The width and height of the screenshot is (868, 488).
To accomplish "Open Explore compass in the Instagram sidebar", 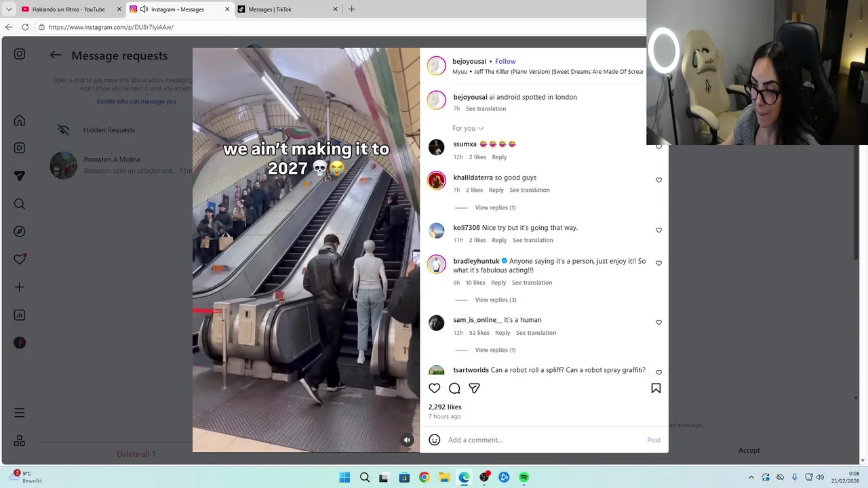I will [x=20, y=232].
